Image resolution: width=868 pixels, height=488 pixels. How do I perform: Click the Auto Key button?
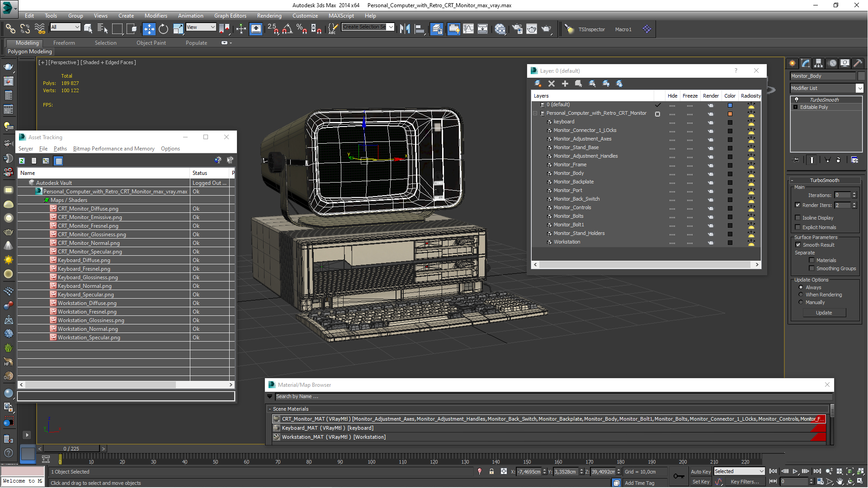point(701,471)
